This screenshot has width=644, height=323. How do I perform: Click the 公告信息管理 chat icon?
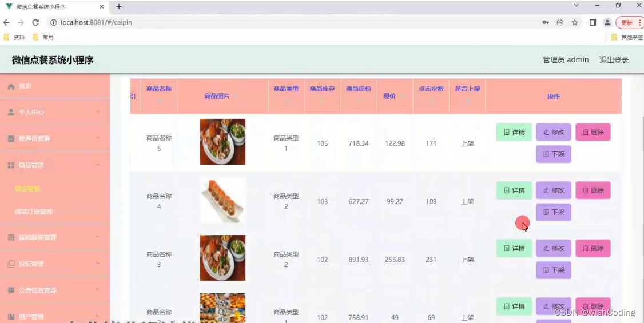(11, 290)
